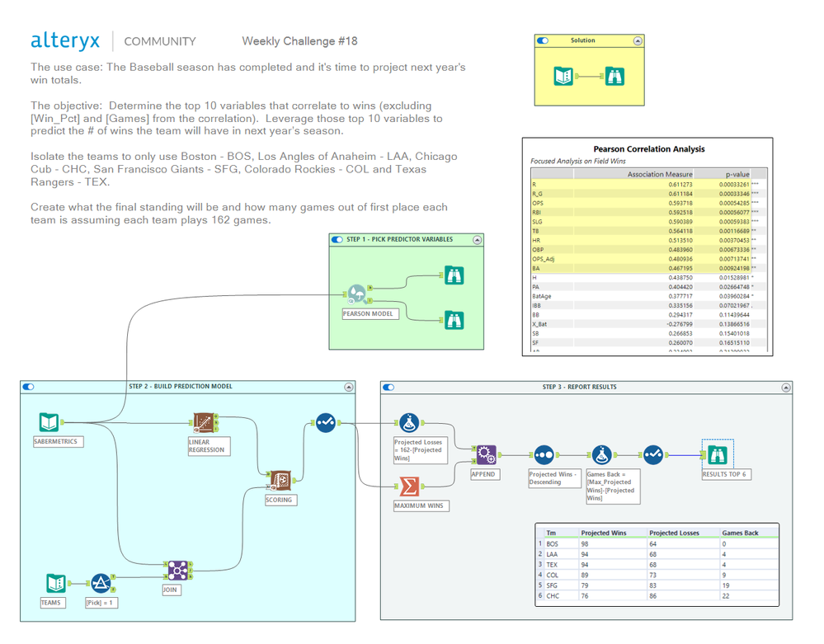Select the CHC row in results table

click(657, 595)
